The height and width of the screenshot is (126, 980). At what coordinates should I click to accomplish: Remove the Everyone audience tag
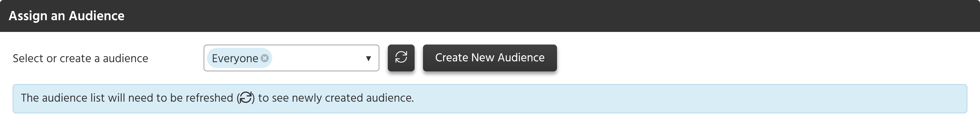pos(265,58)
